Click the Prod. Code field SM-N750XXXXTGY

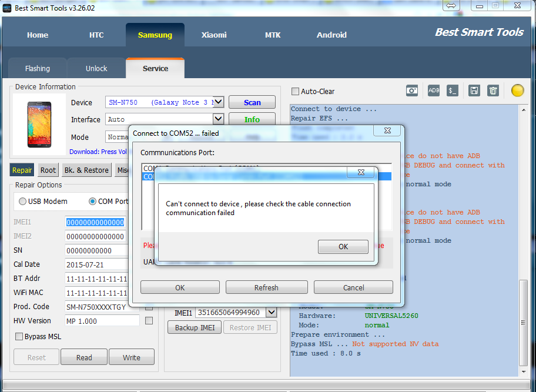[x=98, y=307]
